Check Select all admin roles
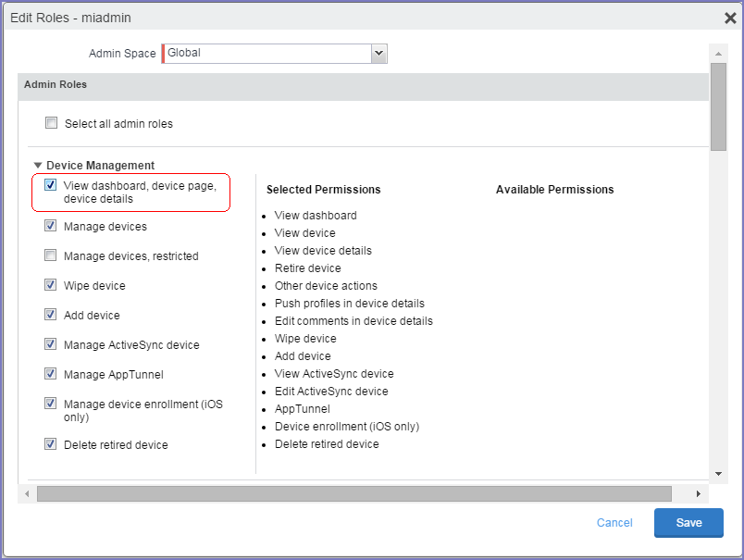This screenshot has height=560, width=744. [x=51, y=123]
